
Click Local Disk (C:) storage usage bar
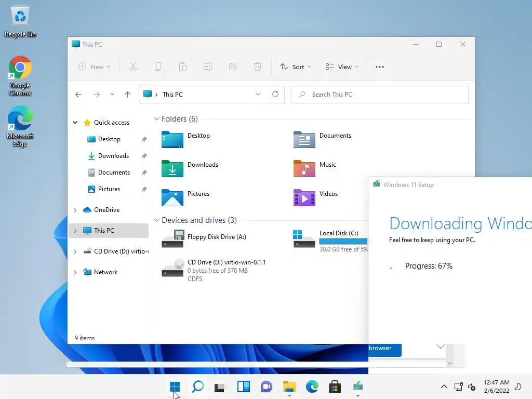343,241
